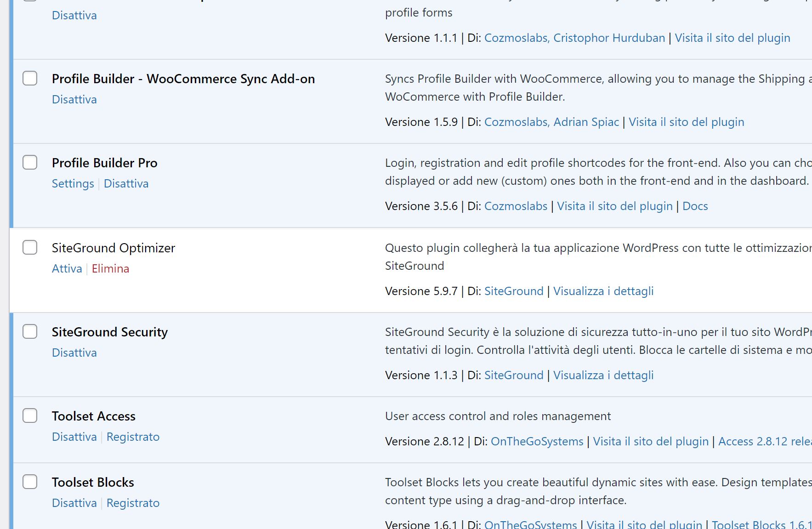Click the SiteGround Security plugin name
The image size is (812, 529).
pos(110,332)
